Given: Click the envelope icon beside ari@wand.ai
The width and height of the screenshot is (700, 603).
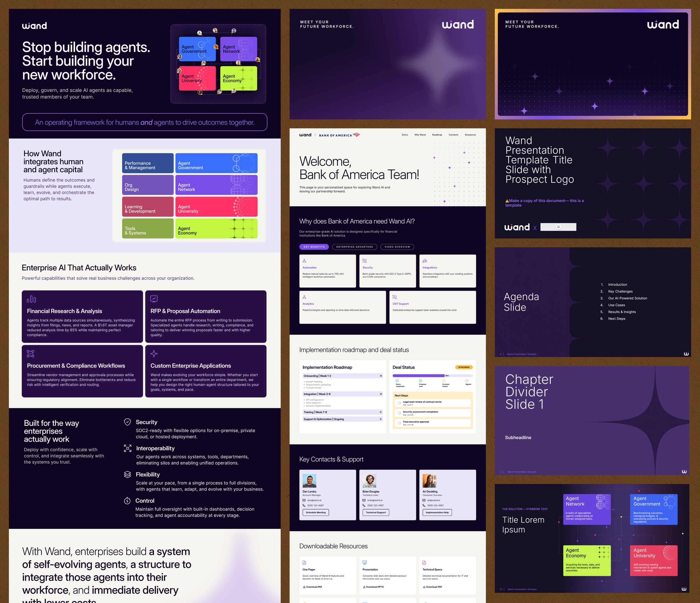Looking at the screenshot, I should pos(424,500).
